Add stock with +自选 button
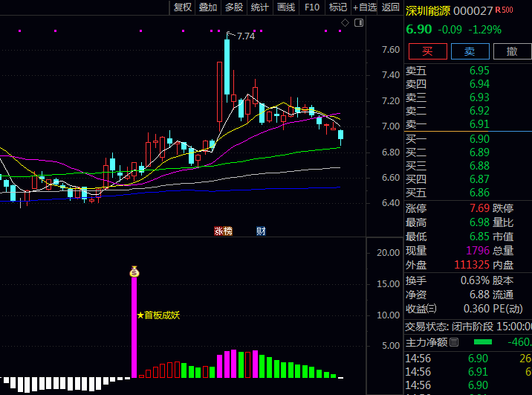Image resolution: width=532 pixels, height=395 pixels. (365, 7)
